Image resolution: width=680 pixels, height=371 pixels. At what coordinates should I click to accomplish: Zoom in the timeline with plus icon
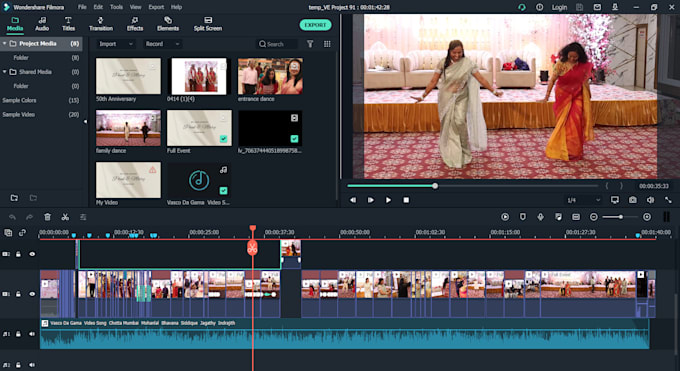647,217
